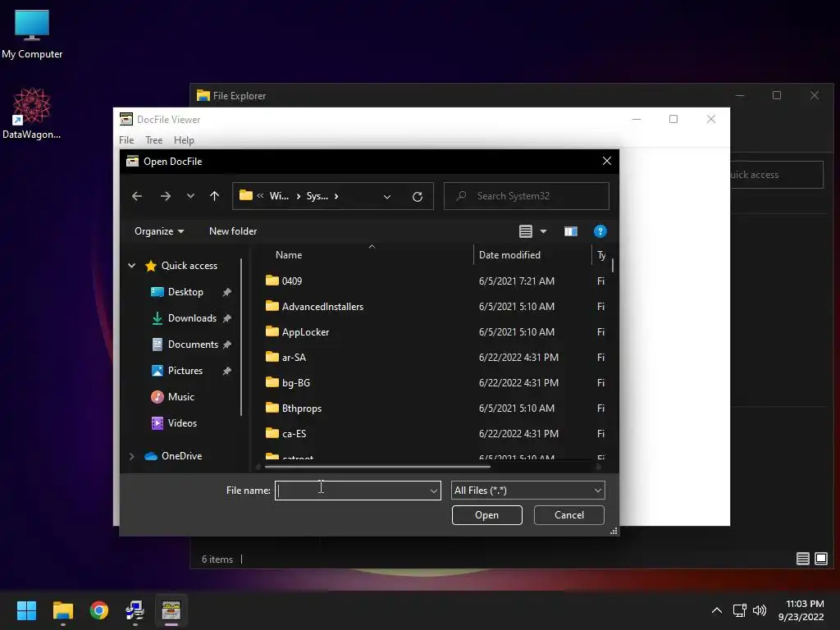
Task: Select the ca-ES folder
Action: (x=294, y=434)
